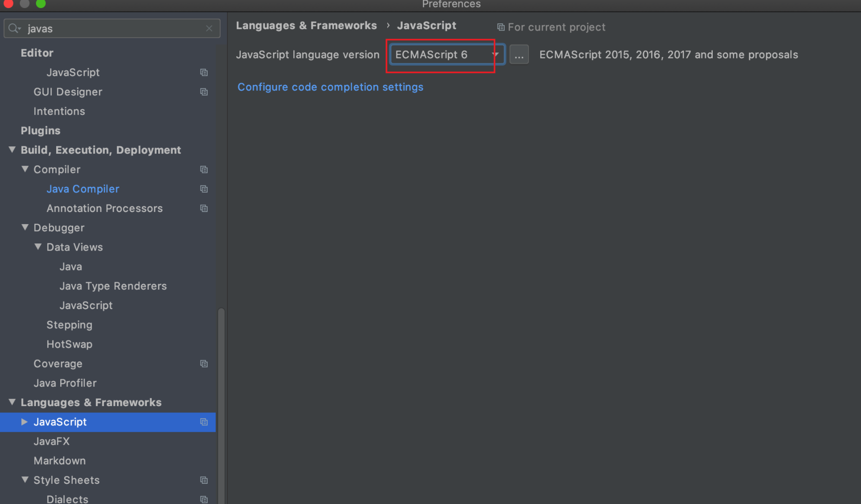Viewport: 861px width, 504px height.
Task: Collapse the Debugger tree node
Action: [25, 227]
